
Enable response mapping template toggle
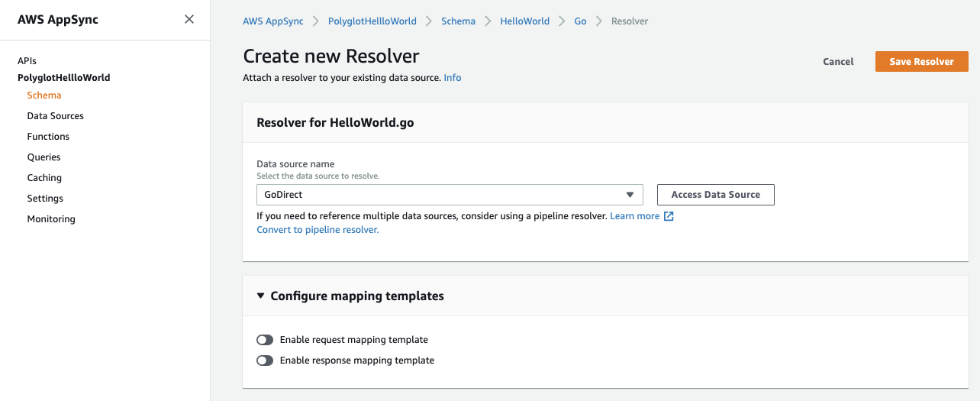click(x=265, y=361)
